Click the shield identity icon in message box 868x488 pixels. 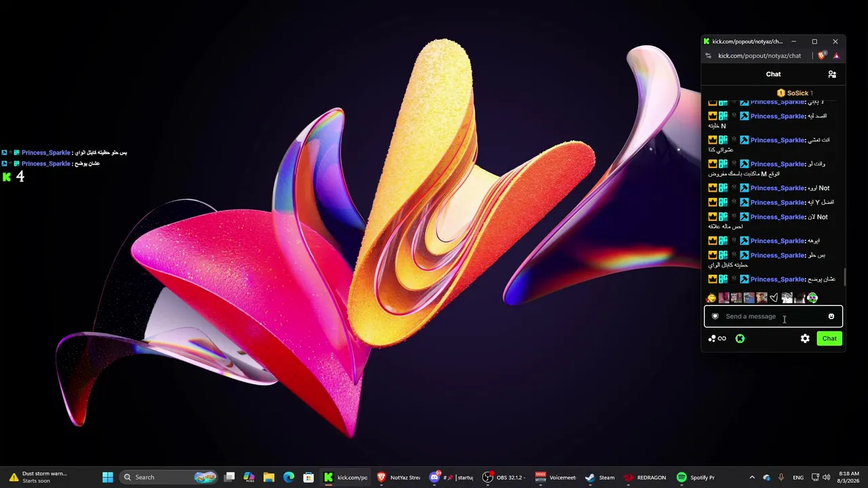pos(715,317)
